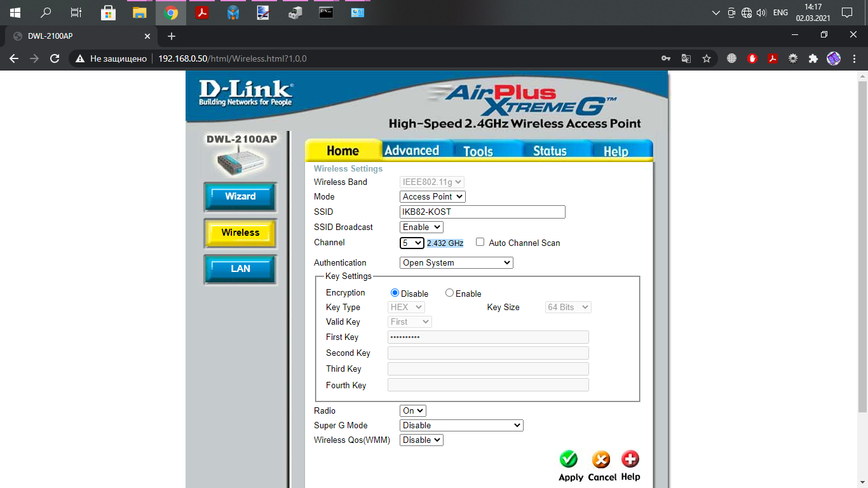Click the green Apply checkmark icon
This screenshot has width=868, height=488.
coord(569,459)
